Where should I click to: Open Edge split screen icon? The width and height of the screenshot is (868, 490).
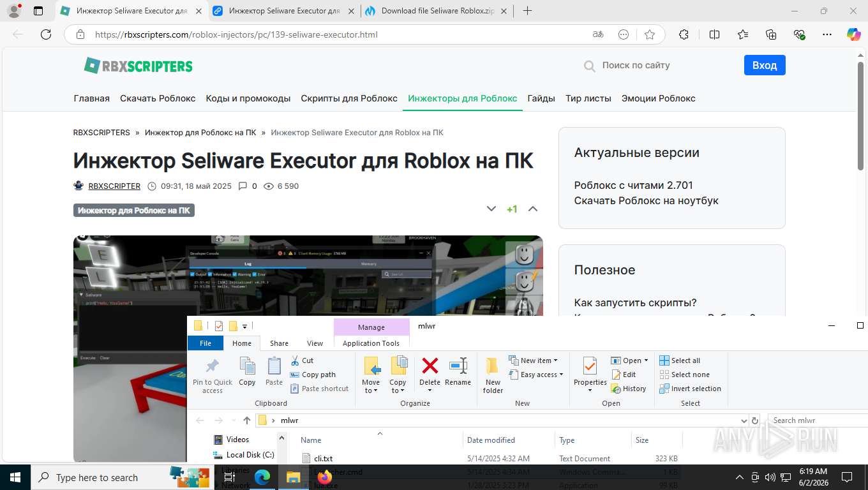[715, 34]
